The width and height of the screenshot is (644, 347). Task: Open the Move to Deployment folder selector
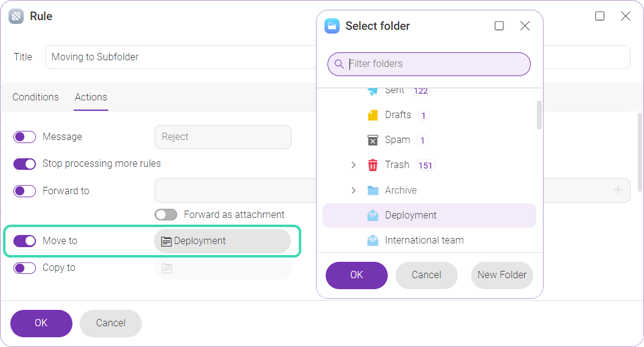[x=223, y=241]
